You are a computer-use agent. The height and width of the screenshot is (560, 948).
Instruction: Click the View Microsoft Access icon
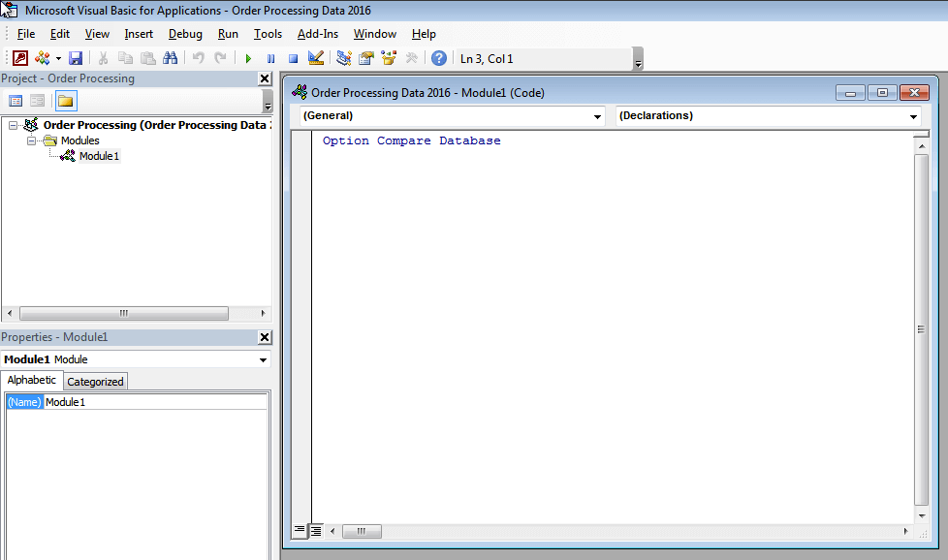click(19, 58)
